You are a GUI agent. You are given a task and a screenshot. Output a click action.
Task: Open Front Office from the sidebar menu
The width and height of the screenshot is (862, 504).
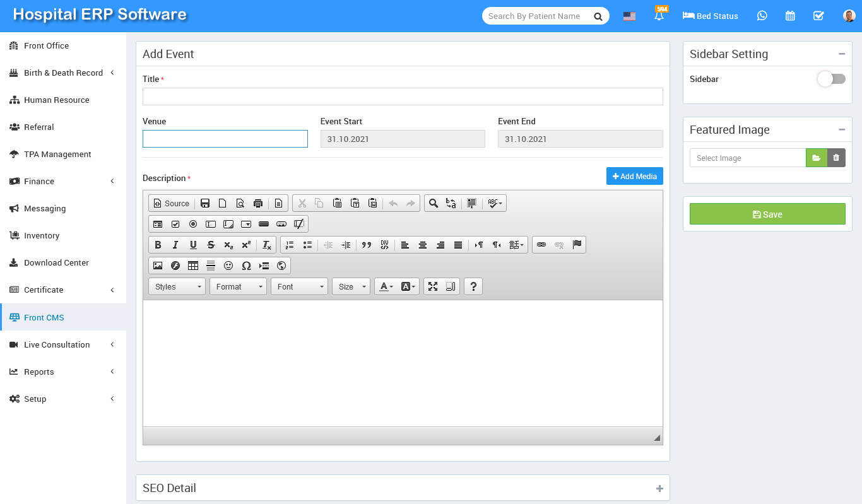click(46, 46)
